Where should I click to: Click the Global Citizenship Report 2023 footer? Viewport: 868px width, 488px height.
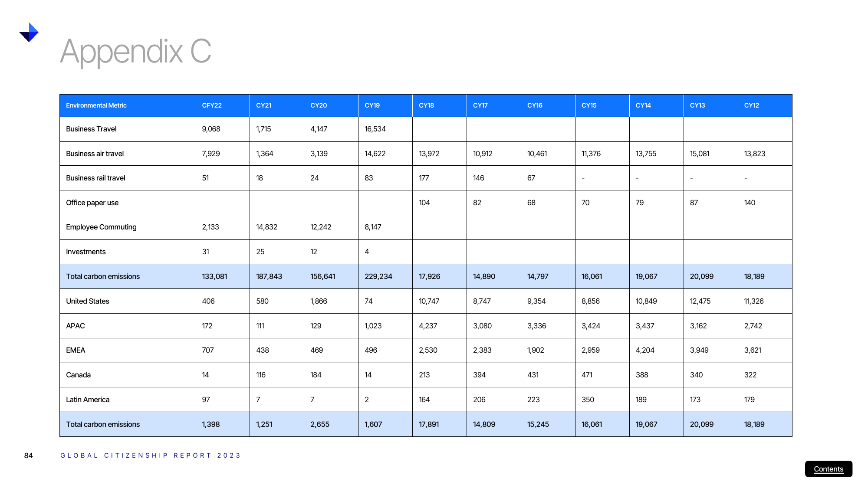pos(150,455)
